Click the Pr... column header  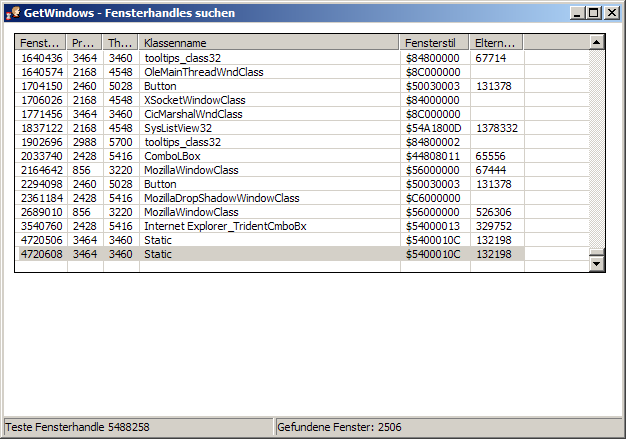(85, 43)
